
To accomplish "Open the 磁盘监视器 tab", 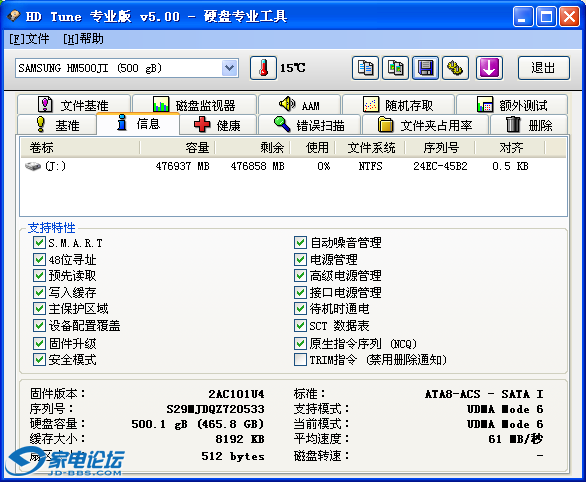I will pyautogui.click(x=194, y=105).
